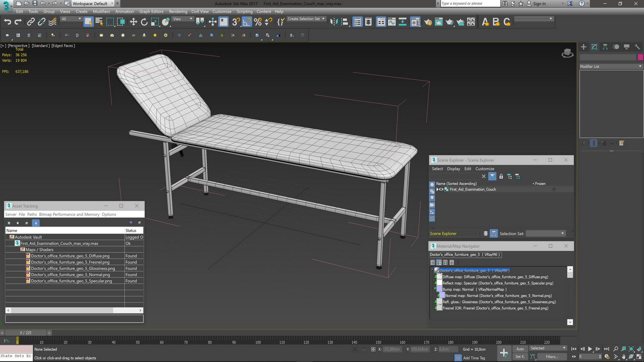Select Doctor's_office_furniture_geo_5_Diffuse.png in Asset Tracking

[x=70, y=256]
